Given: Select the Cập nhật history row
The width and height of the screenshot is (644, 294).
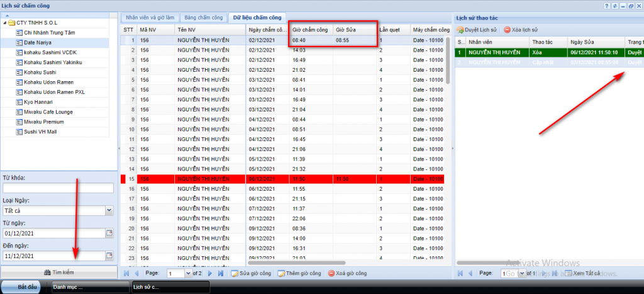Looking at the screenshot, I should [x=550, y=62].
